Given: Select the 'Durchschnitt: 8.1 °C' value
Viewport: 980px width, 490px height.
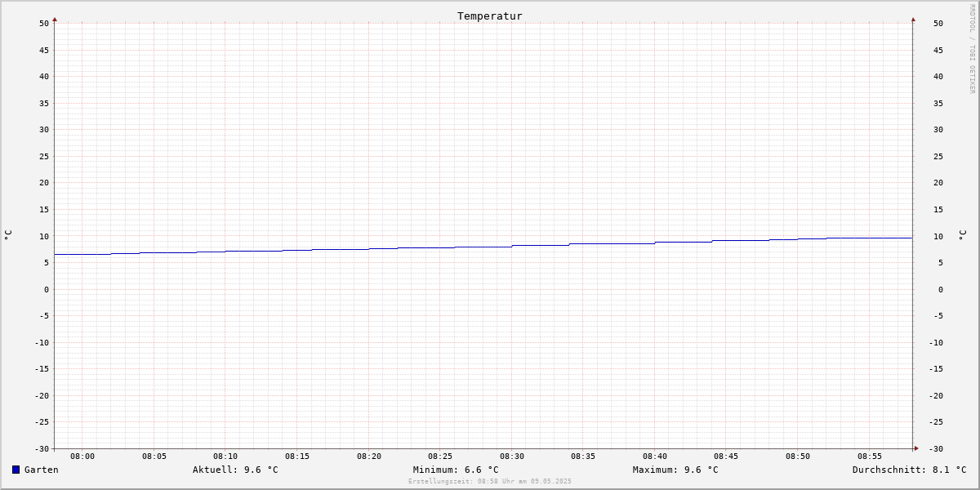Looking at the screenshot, I should point(910,470).
